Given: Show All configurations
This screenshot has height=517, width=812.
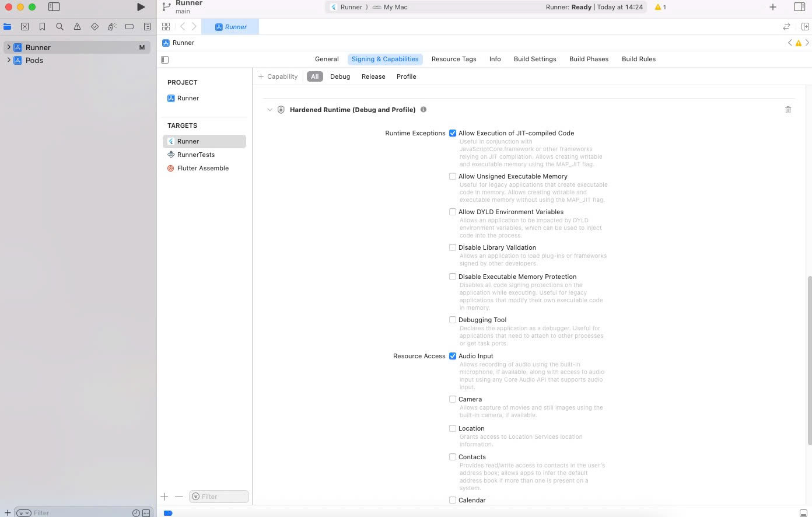Looking at the screenshot, I should (315, 76).
